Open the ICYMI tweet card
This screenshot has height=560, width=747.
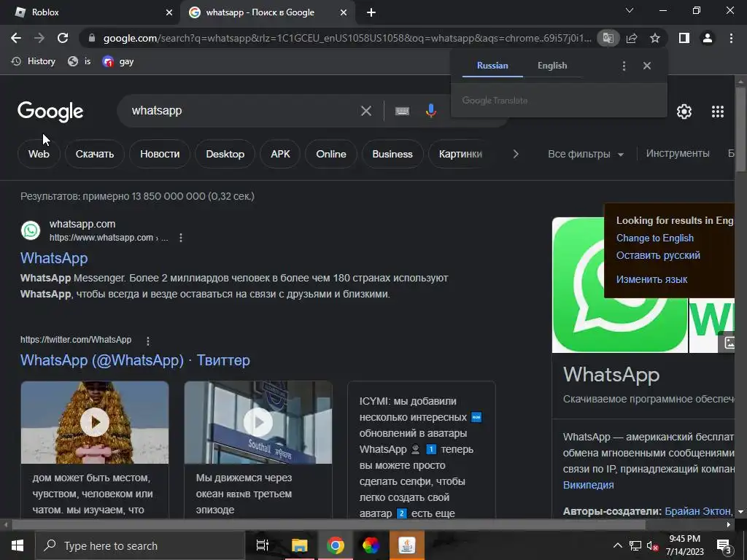(422, 450)
